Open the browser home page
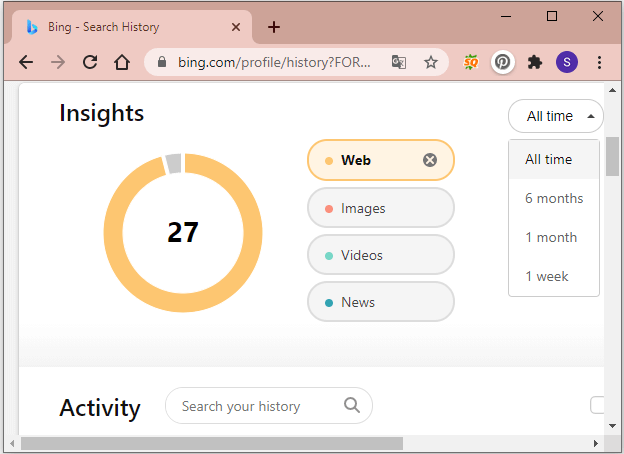 click(122, 62)
